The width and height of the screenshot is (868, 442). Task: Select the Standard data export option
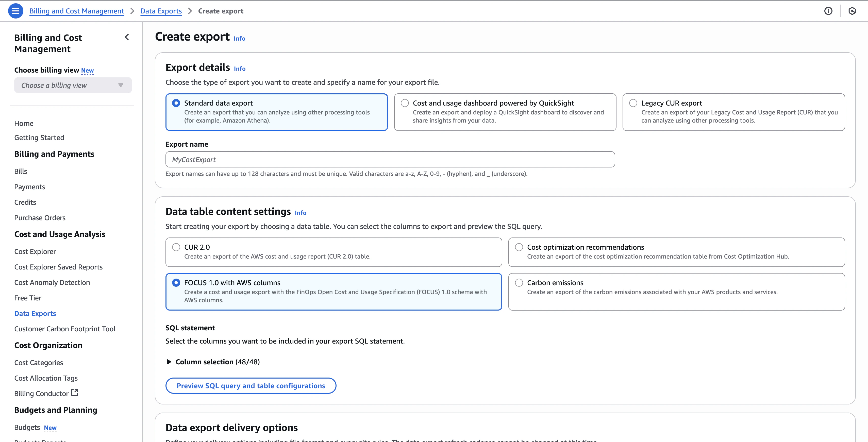pyautogui.click(x=176, y=103)
